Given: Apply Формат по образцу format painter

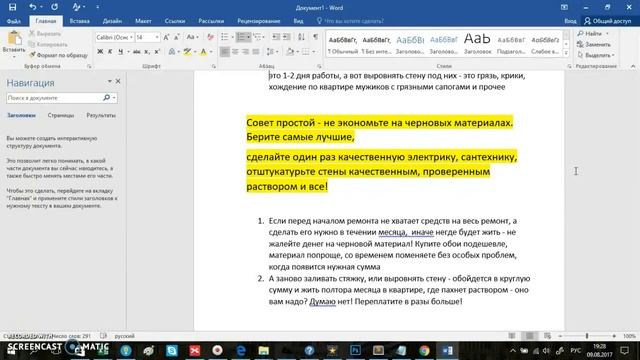Looking at the screenshot, I should [58, 55].
